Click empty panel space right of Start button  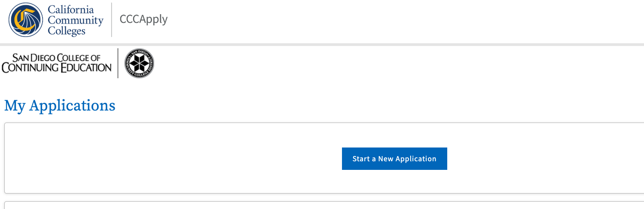pyautogui.click(x=546, y=158)
